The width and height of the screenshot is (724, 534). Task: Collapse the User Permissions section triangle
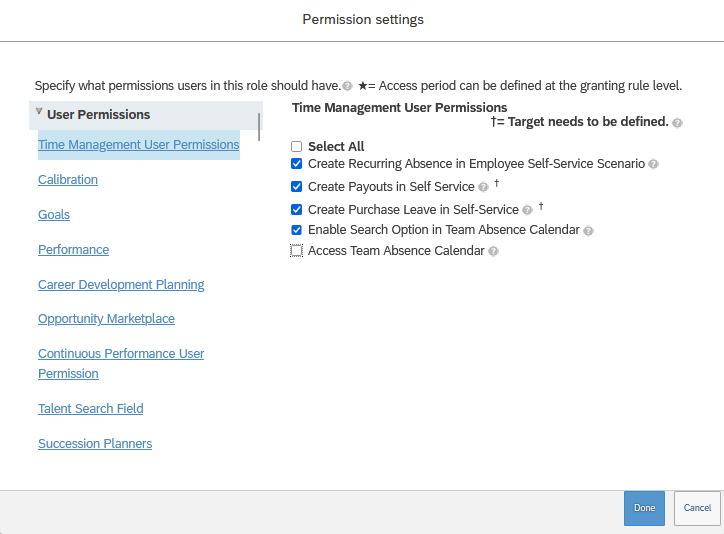tap(39, 111)
